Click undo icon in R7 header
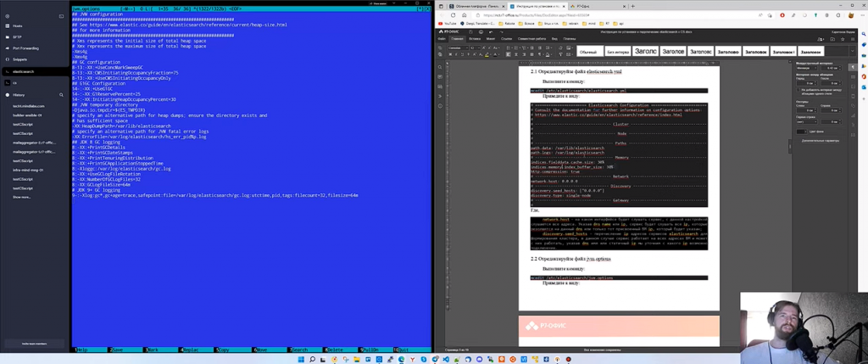The height and width of the screenshot is (364, 868). coord(491,32)
